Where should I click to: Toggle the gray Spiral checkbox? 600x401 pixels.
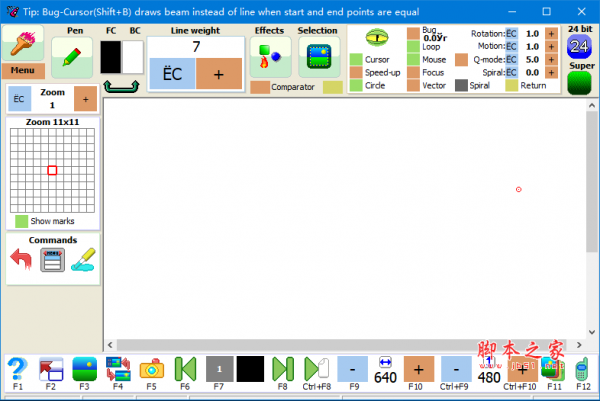(x=461, y=85)
